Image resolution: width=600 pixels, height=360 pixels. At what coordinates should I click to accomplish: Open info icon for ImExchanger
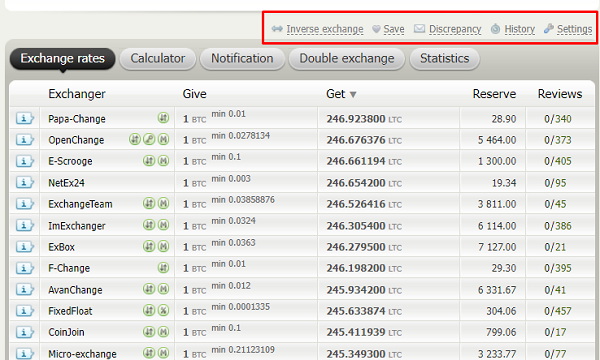point(25,225)
